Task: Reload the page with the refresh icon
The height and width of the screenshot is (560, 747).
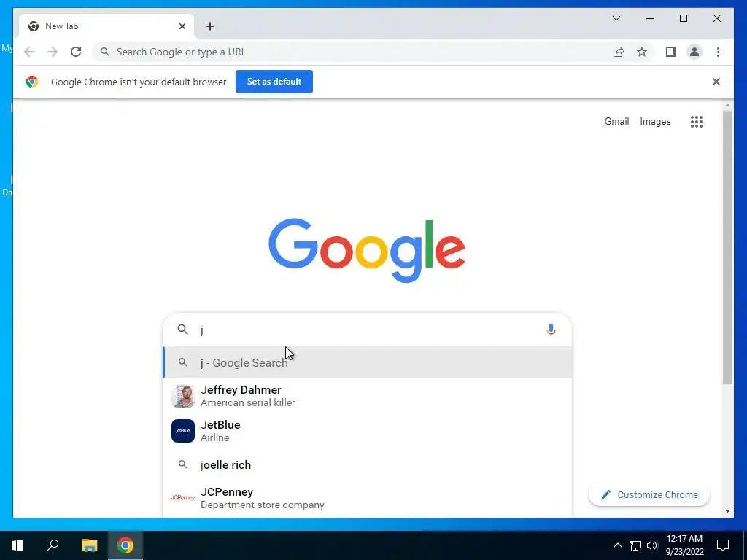Action: tap(76, 52)
